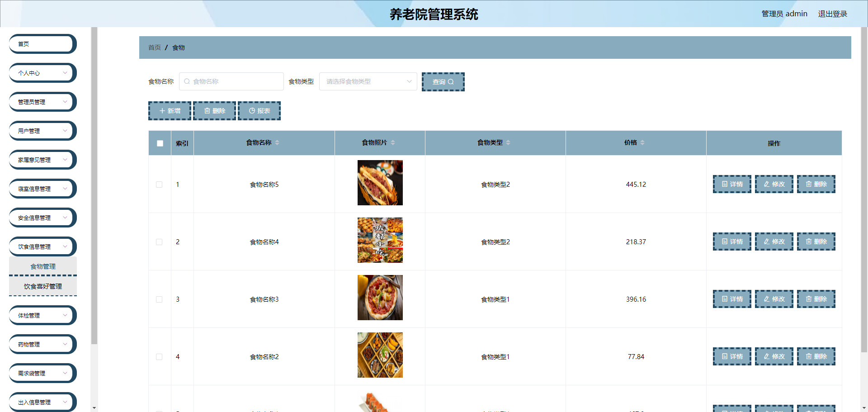Click the 食物类型1 cell in 食物名称3 row
868x412 pixels.
pos(495,299)
